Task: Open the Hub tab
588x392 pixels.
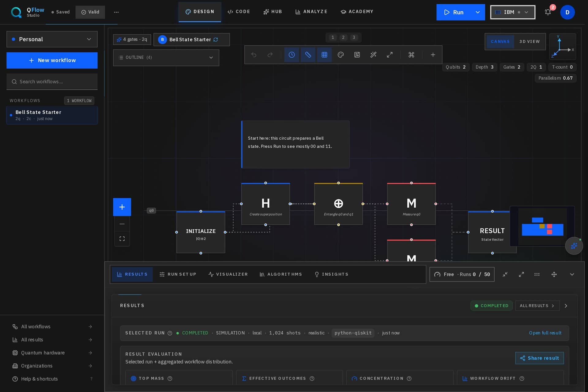Action: [x=273, y=12]
